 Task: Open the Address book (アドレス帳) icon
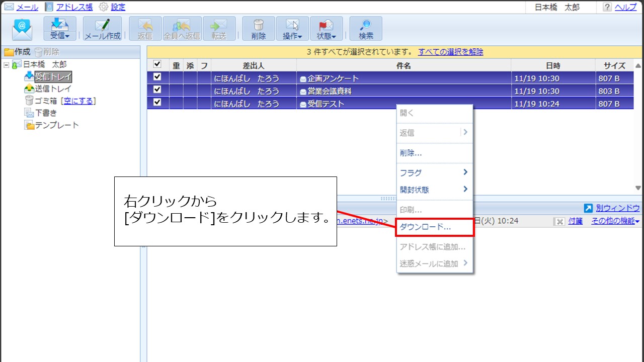(x=49, y=7)
